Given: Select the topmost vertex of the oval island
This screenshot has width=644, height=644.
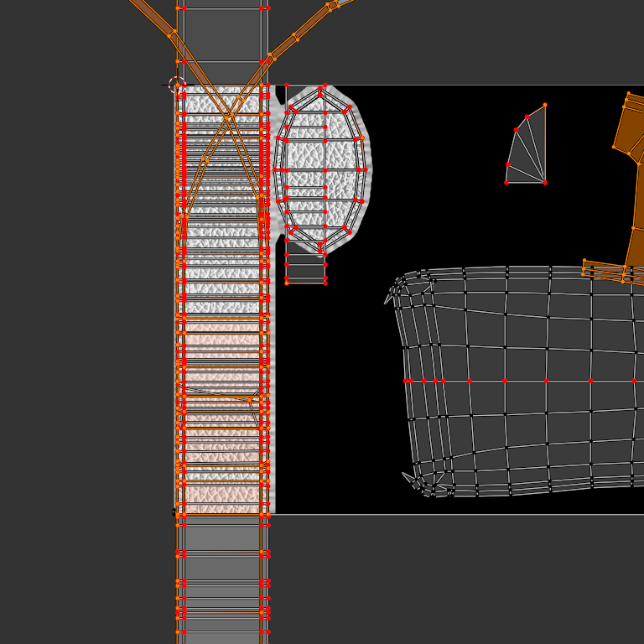Looking at the screenshot, I should [x=321, y=86].
